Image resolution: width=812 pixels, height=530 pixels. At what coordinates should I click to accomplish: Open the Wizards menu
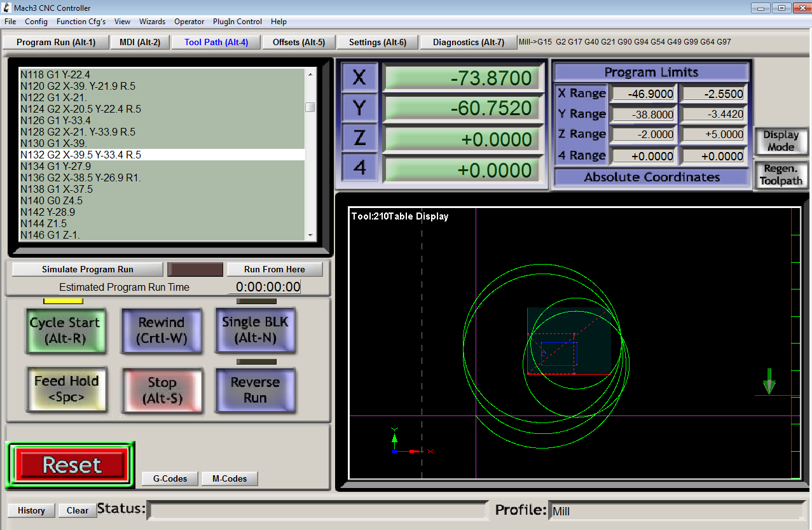(153, 21)
